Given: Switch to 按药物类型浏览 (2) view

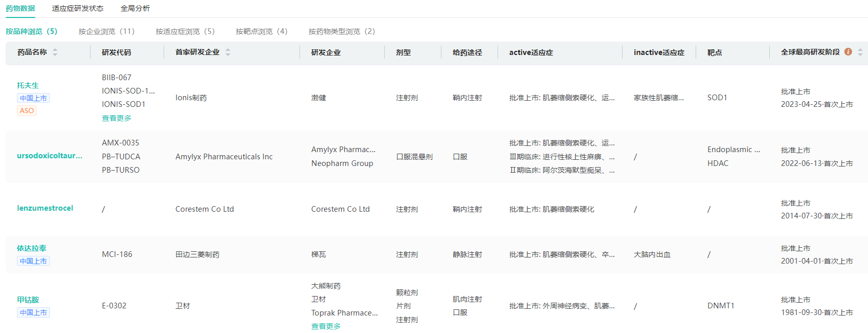Looking at the screenshot, I should pyautogui.click(x=342, y=31).
